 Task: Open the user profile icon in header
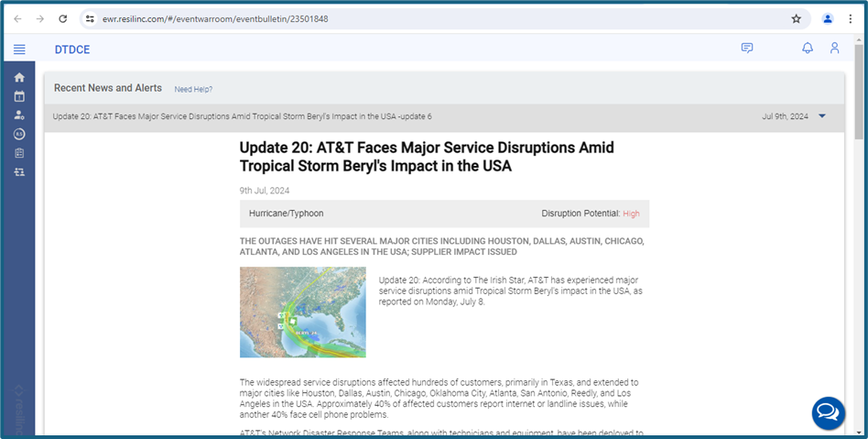pyautogui.click(x=835, y=49)
